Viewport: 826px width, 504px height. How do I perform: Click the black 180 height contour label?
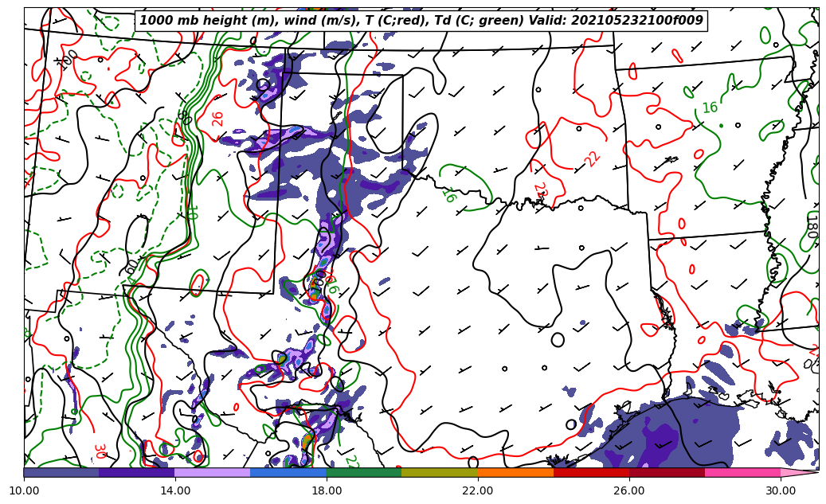811,225
